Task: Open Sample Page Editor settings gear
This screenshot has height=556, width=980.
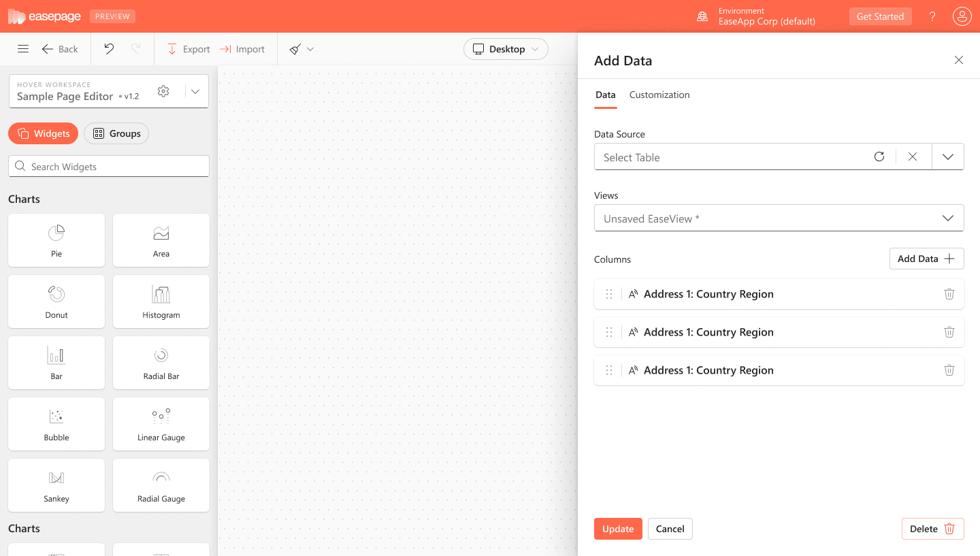Action: tap(163, 91)
